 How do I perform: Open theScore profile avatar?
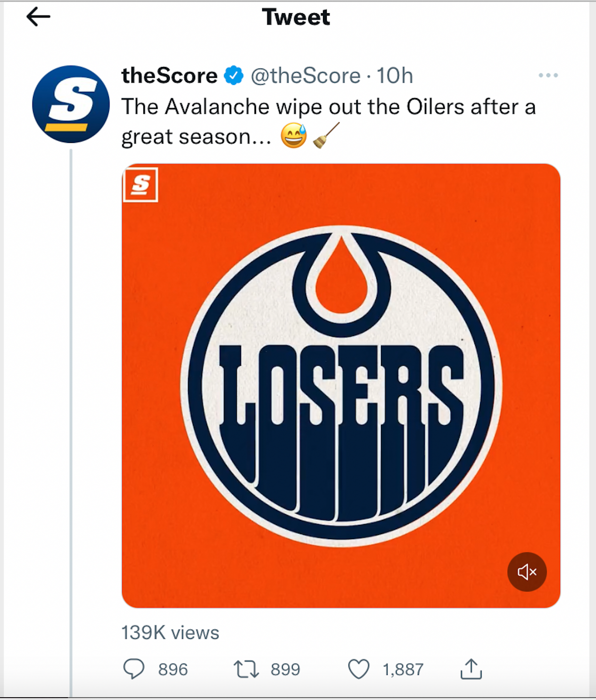[x=71, y=104]
